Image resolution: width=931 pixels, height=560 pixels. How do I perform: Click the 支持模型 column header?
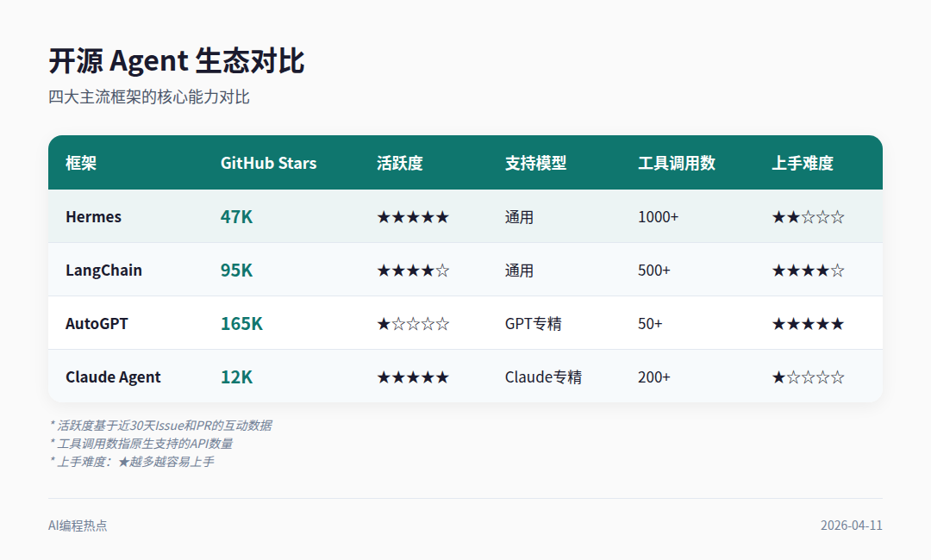point(535,163)
